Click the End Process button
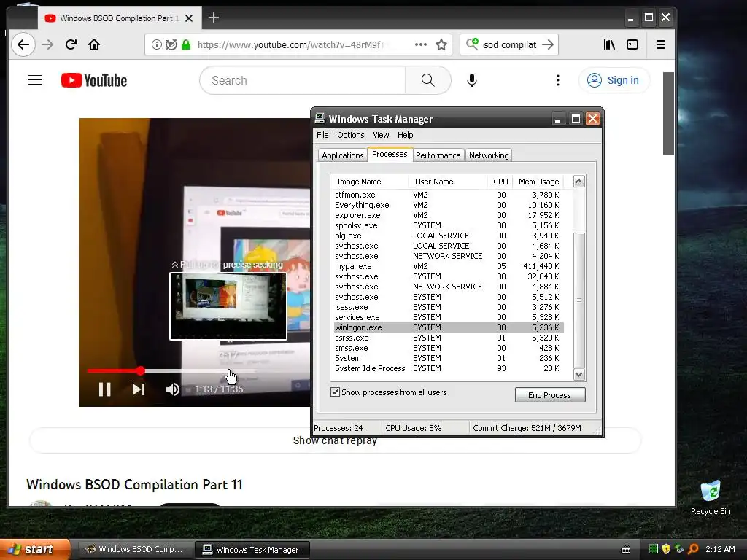This screenshot has width=747, height=560. [x=550, y=394]
